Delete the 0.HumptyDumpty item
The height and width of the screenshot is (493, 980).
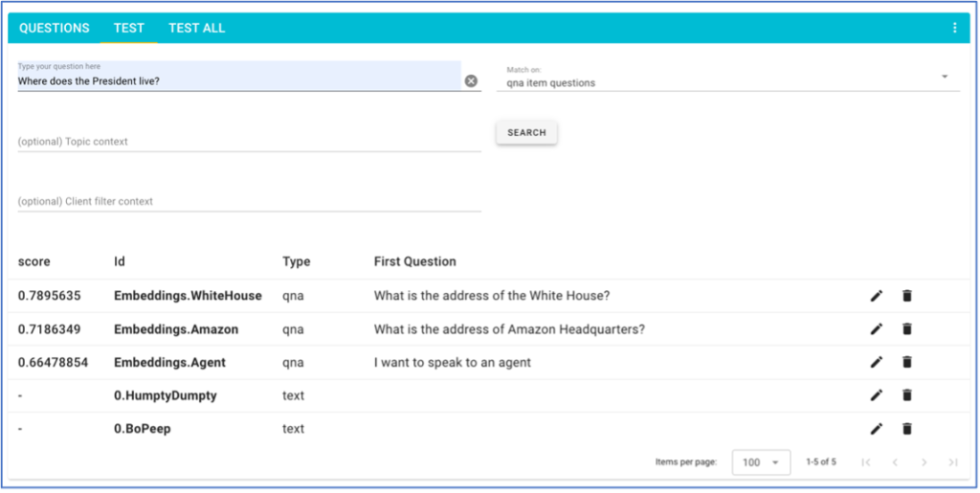click(x=907, y=395)
